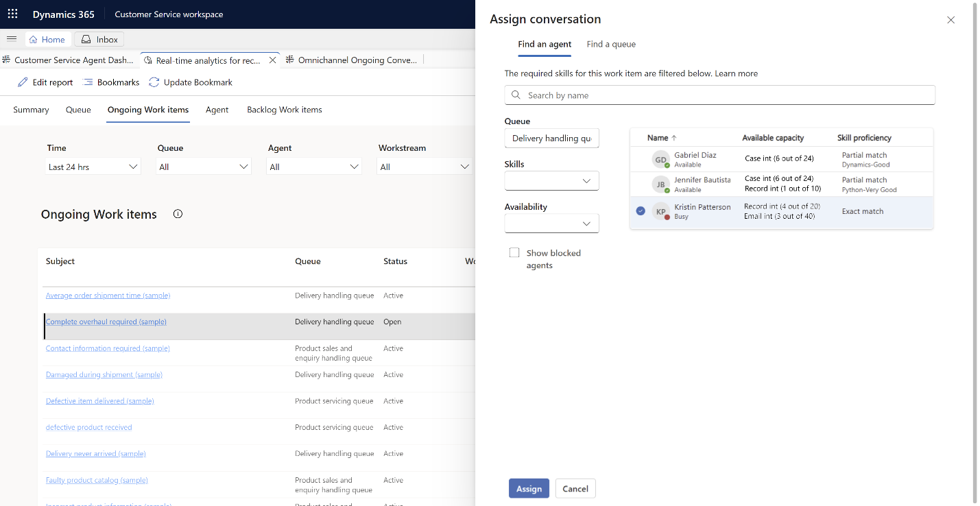Open Complete overhaul required (sample) link
980x506 pixels.
coord(106,322)
